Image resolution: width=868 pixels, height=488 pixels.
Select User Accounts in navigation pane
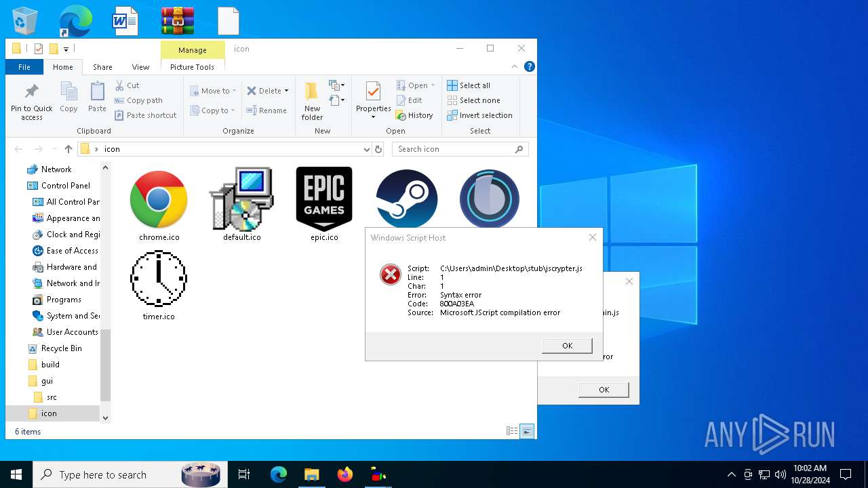[72, 332]
